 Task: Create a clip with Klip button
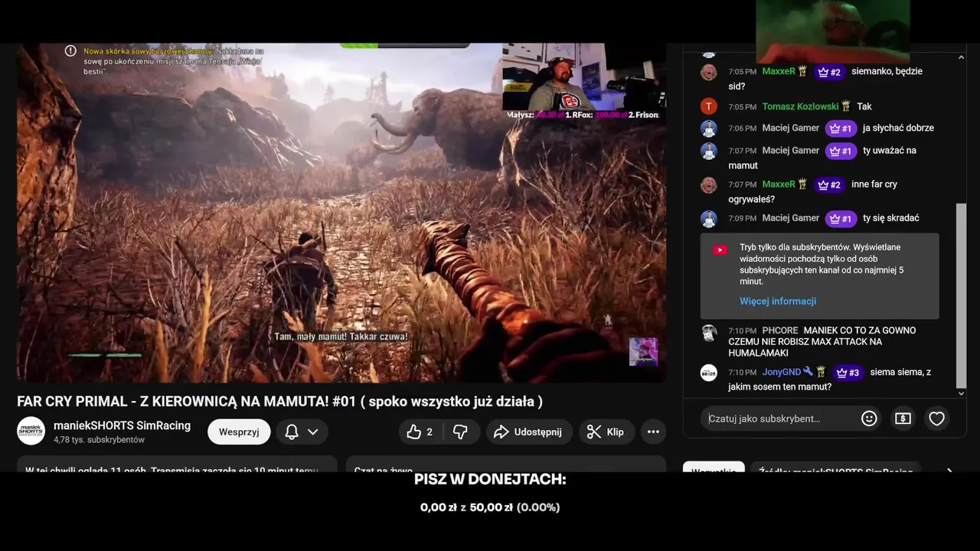point(606,432)
